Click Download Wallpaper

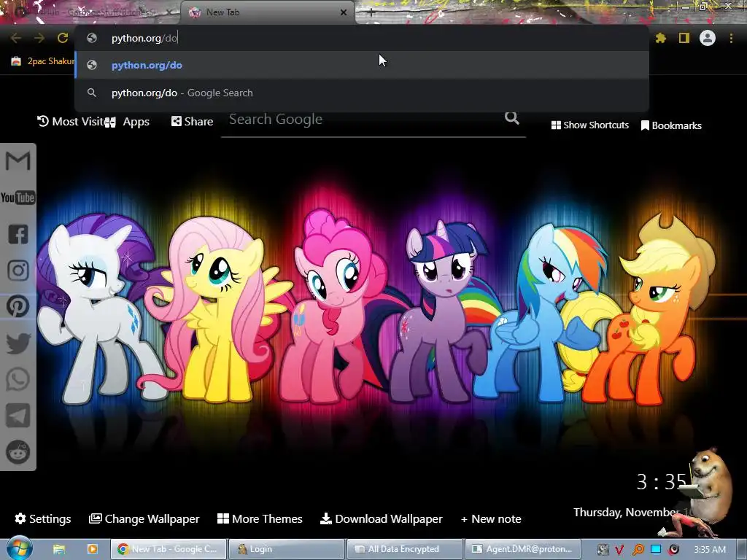coord(381,518)
